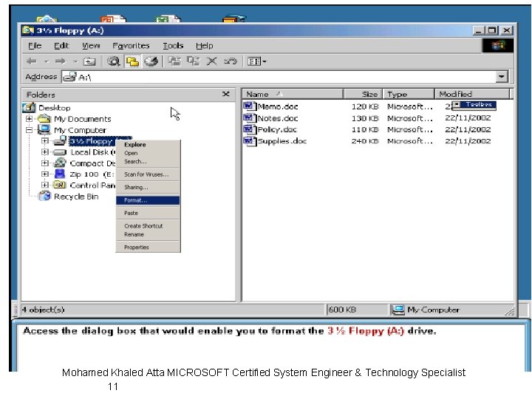Open the History toolbar icon
532x399 pixels.
click(x=151, y=61)
